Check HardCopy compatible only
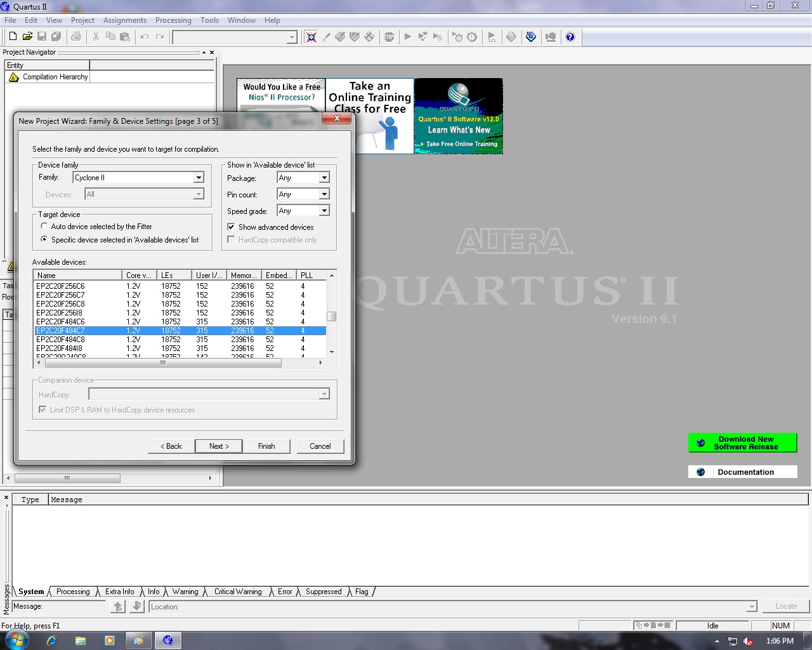 click(x=232, y=239)
